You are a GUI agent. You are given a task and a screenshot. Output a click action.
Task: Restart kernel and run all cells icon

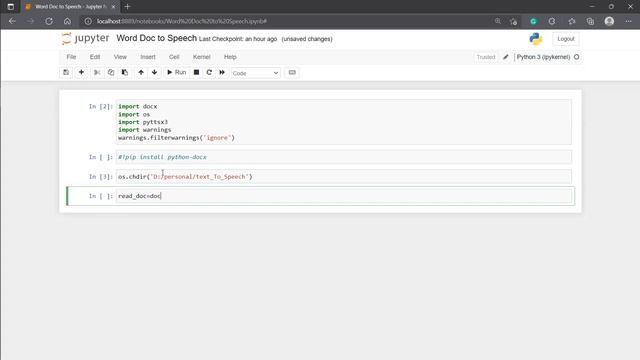click(x=222, y=73)
